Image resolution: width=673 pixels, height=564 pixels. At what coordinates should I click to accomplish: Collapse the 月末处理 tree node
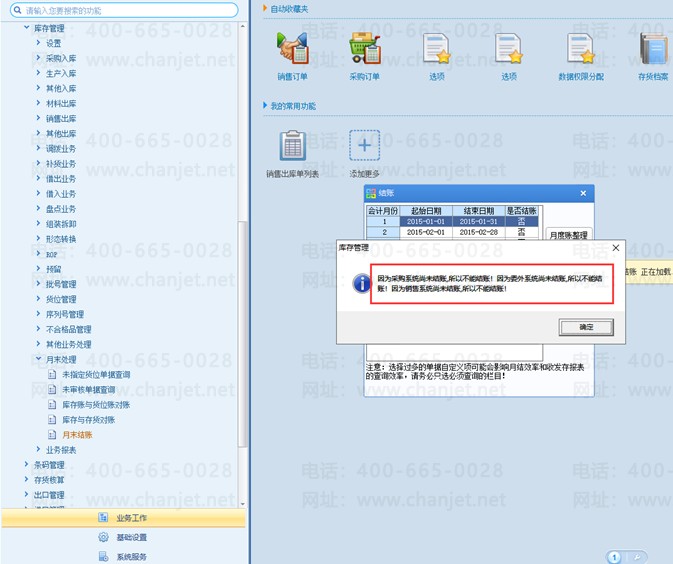coord(38,359)
